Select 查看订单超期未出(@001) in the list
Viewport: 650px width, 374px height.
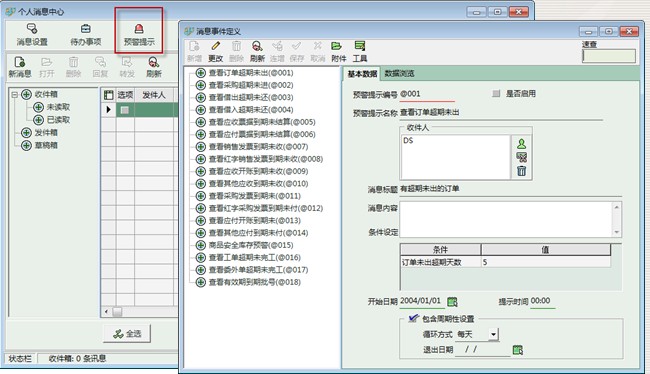pyautogui.click(x=251, y=73)
